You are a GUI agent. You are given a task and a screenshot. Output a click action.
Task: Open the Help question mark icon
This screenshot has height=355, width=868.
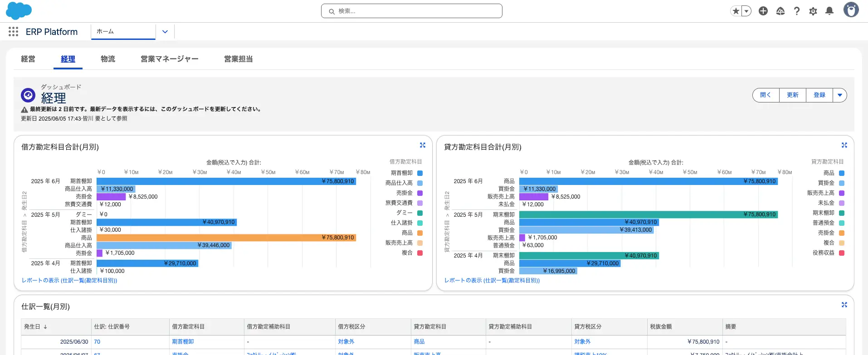pyautogui.click(x=797, y=11)
